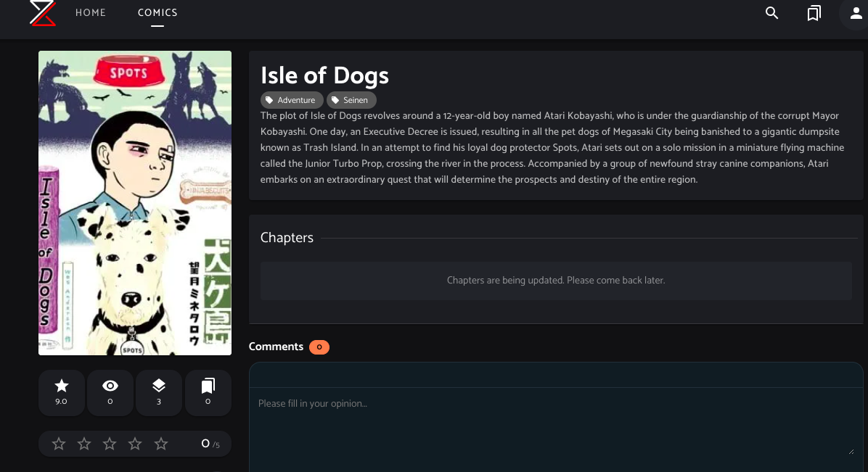Select the Adventure genre tag

292,100
